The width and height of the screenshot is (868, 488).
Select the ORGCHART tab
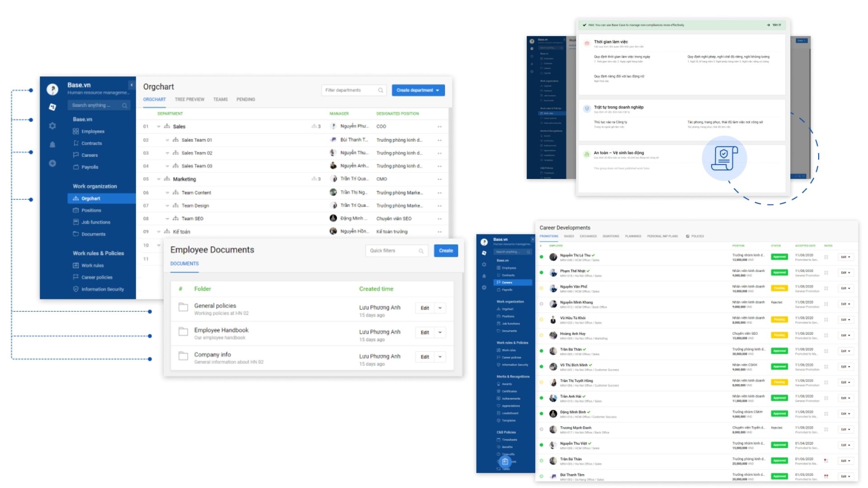[155, 99]
